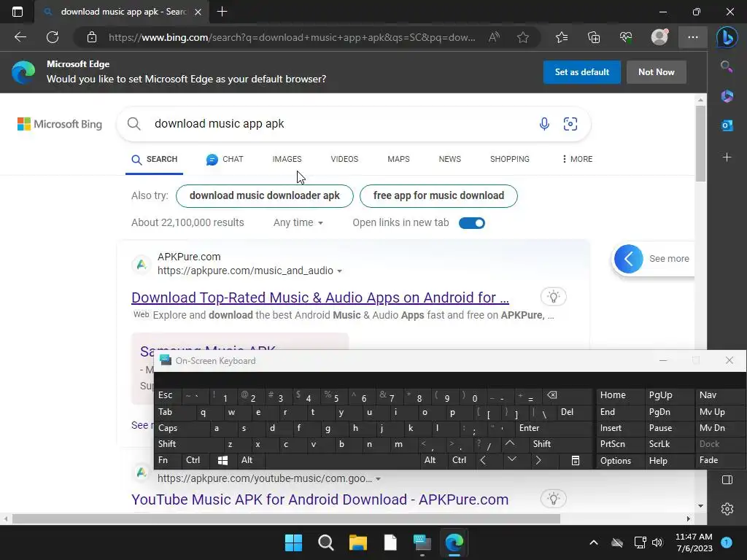Viewport: 747px width, 560px height.
Task: Open clock and date in taskbar
Action: point(694,542)
